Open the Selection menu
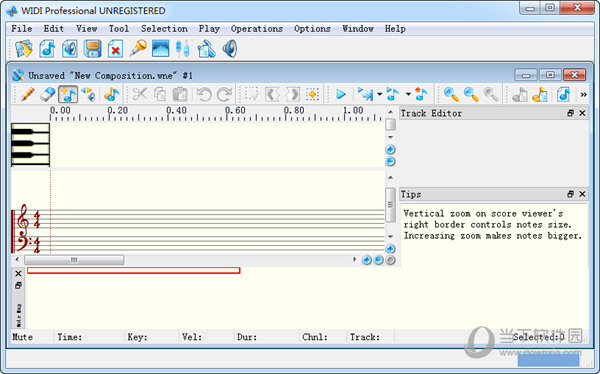Image resolution: width=600 pixels, height=374 pixels. click(164, 29)
